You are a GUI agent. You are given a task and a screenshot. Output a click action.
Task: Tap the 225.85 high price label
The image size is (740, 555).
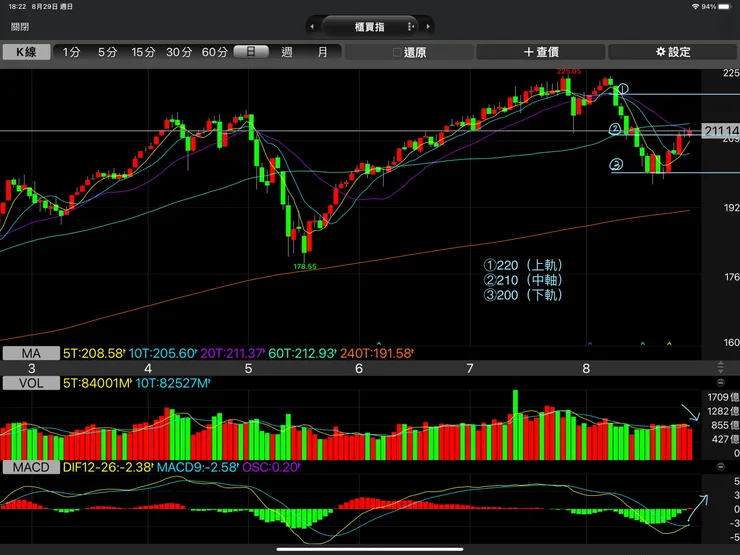(569, 72)
